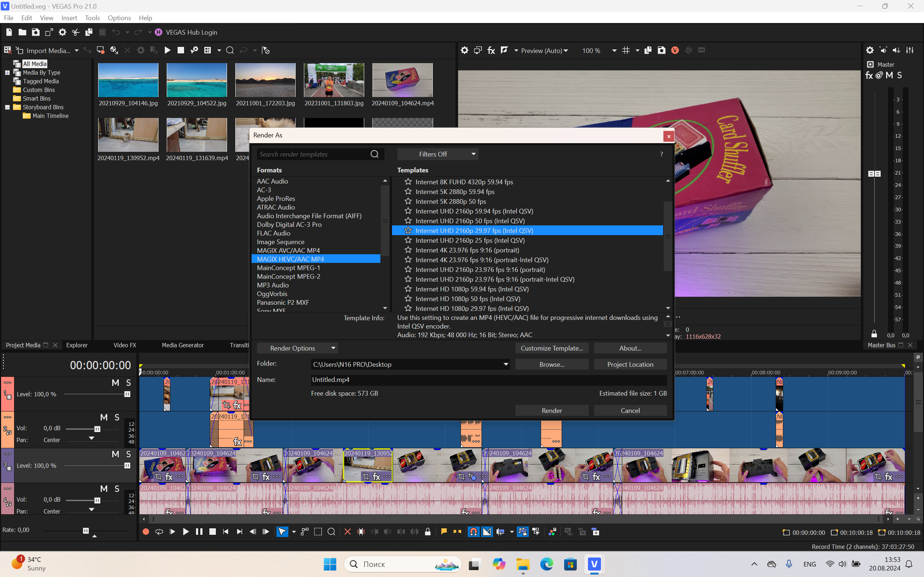Solo audio track 2
This screenshot has height=577, width=924.
(117, 418)
